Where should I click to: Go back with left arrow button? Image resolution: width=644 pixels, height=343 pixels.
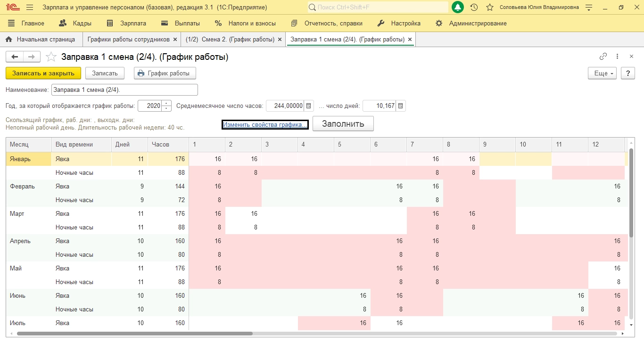[x=15, y=57]
